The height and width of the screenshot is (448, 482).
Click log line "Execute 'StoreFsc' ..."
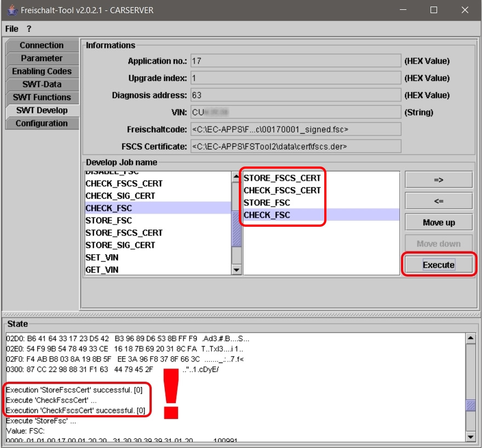(41, 421)
